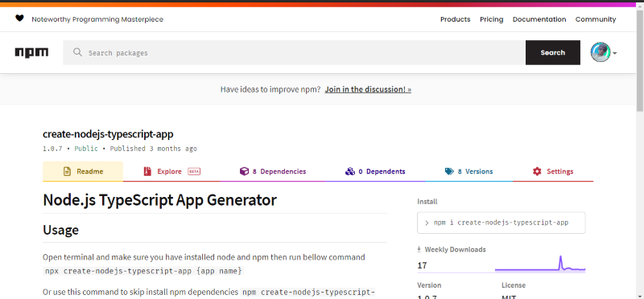644x299 pixels.
Task: Click the npm logo
Action: pyautogui.click(x=31, y=52)
